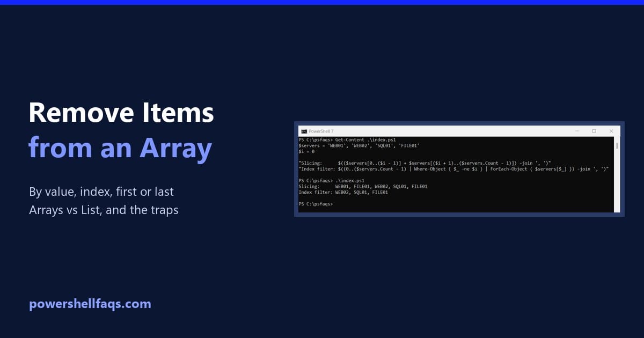644x338 pixels.
Task: Click the Slicing output 'WEB01, FILE01, WEB02, SQL01, FILE01'
Action: coord(382,186)
